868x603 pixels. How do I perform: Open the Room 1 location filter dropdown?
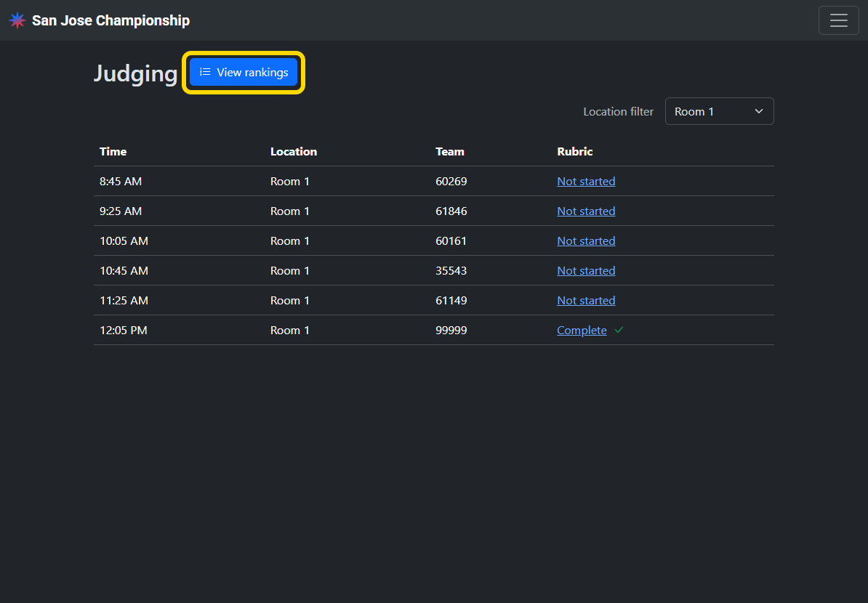(x=718, y=111)
